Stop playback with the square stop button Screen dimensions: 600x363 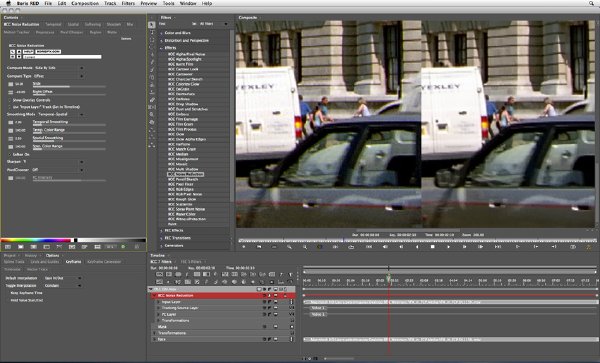click(432, 247)
